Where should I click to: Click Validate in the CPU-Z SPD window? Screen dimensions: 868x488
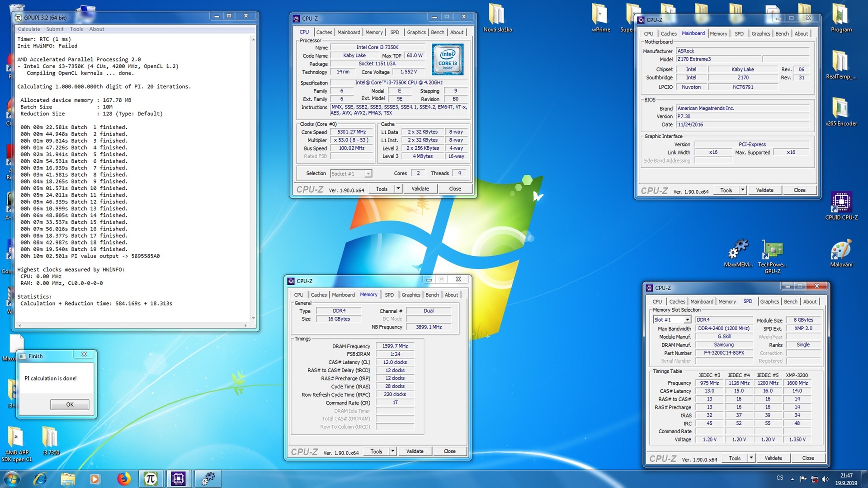773,458
